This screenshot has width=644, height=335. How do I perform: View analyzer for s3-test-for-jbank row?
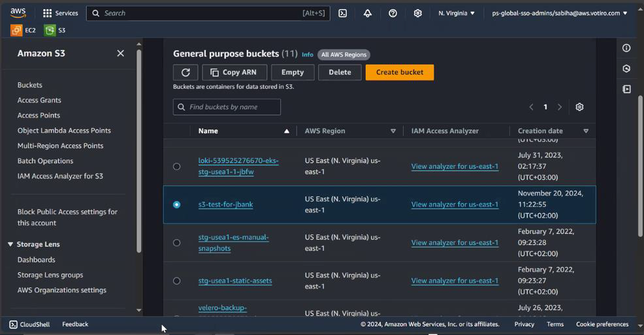tap(455, 204)
